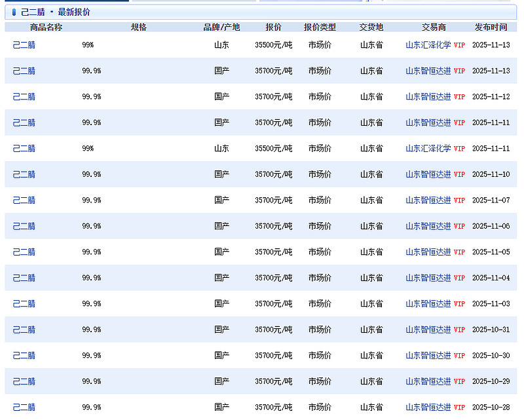Click the 交货地 column header

[x=371, y=27]
